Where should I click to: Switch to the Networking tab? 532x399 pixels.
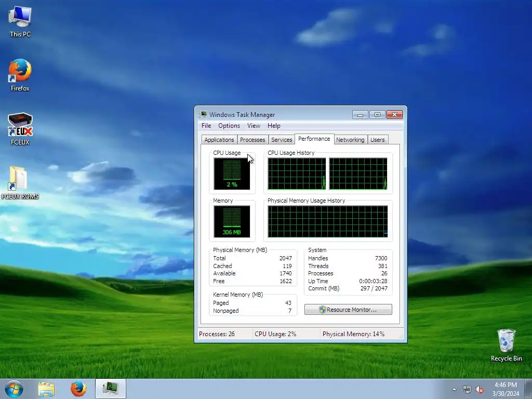click(x=350, y=140)
